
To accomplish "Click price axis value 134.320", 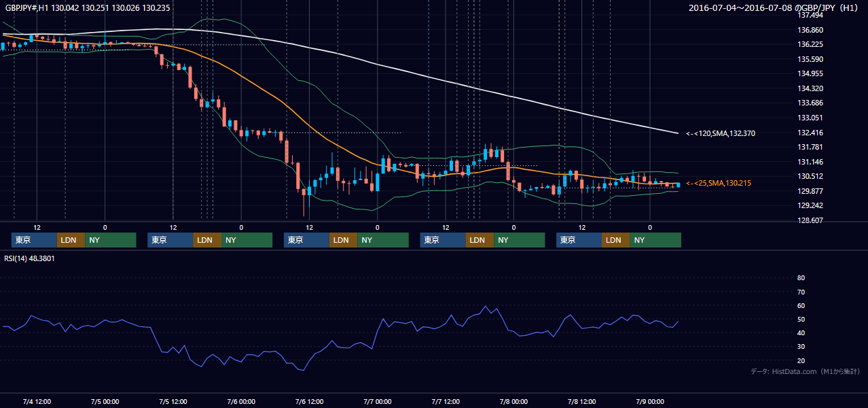I will pos(810,88).
